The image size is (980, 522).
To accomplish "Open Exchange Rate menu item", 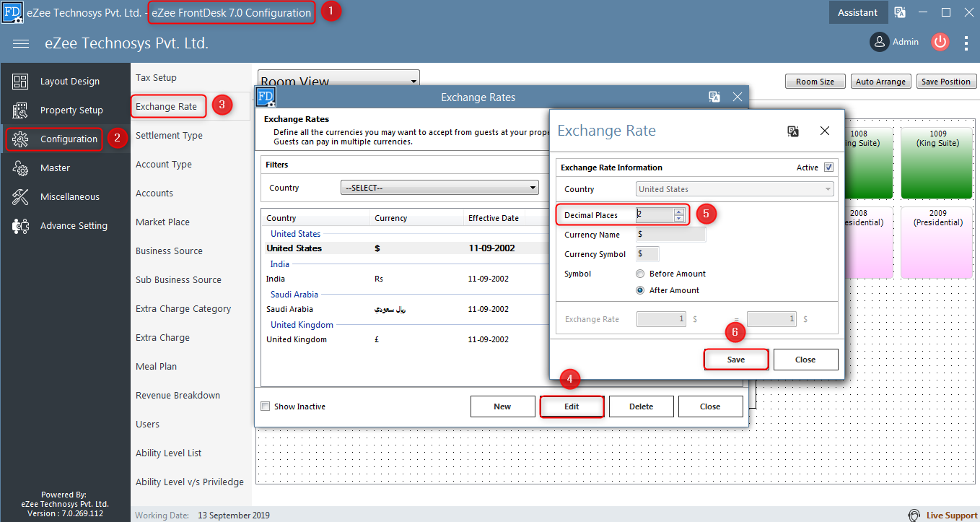I will tap(167, 107).
